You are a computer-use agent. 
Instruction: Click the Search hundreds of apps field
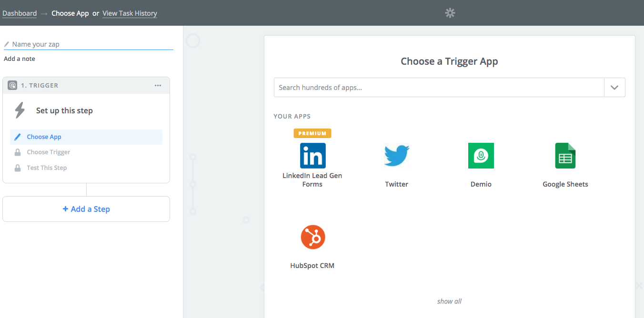point(439,88)
